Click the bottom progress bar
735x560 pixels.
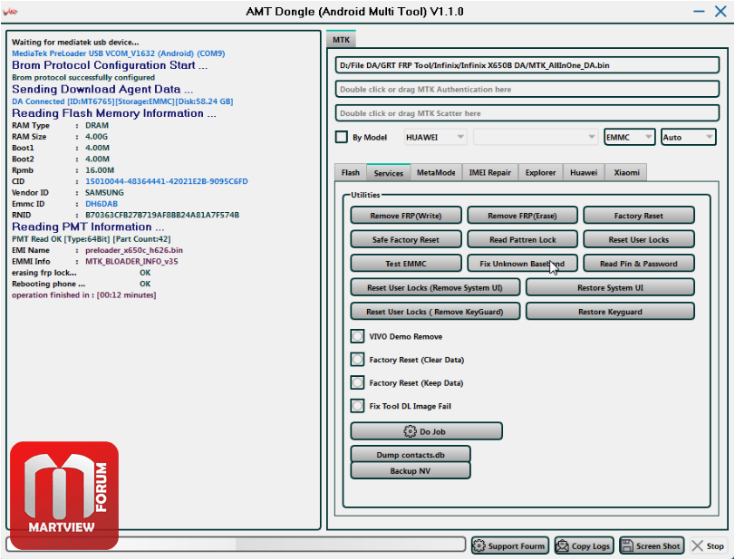click(x=236, y=544)
